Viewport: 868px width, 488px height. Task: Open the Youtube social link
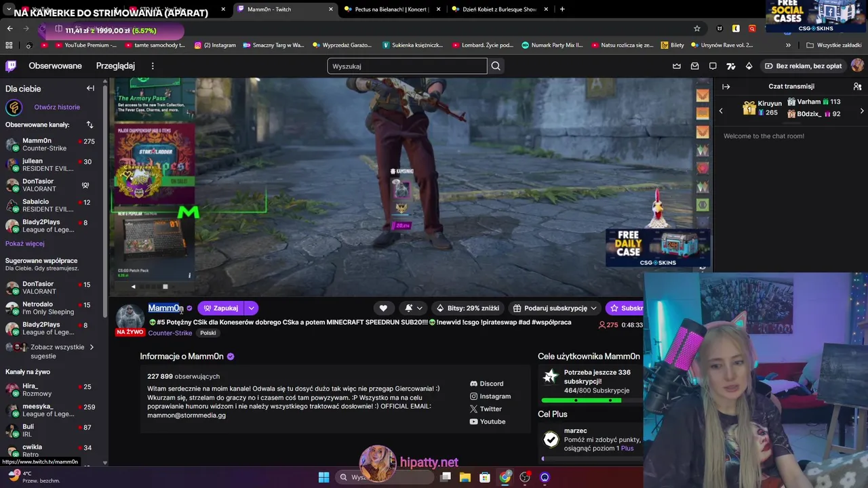coord(487,422)
